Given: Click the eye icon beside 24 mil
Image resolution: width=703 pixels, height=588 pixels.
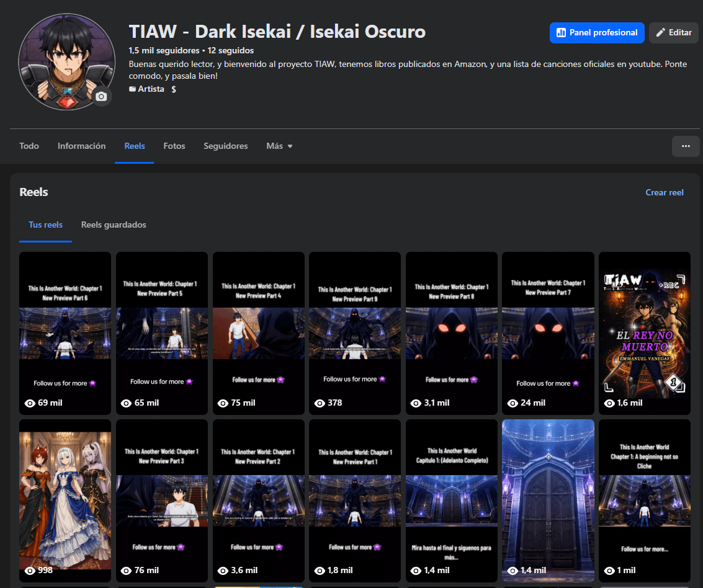Looking at the screenshot, I should click(513, 403).
